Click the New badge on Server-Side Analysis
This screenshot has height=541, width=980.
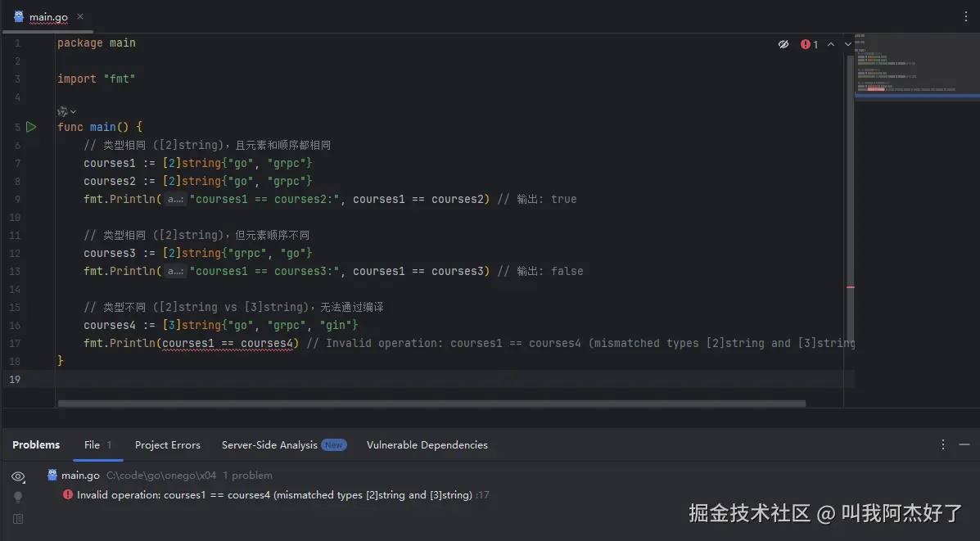[334, 444]
